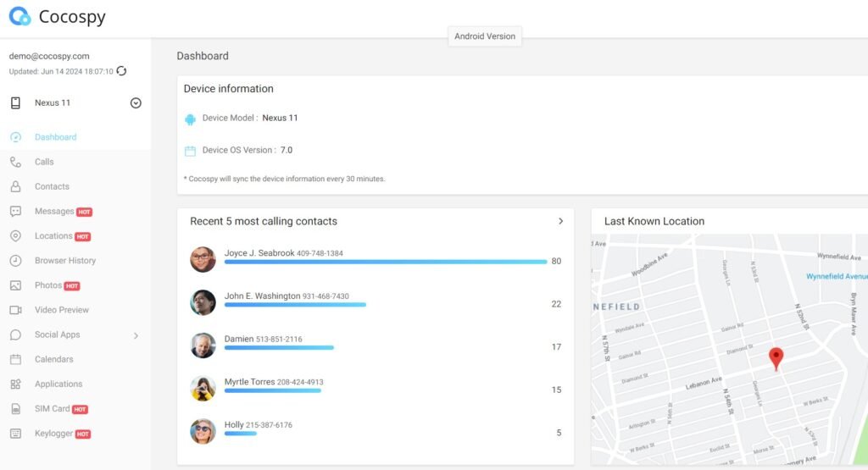Open Browser History page
This screenshot has width=868, height=470.
pyautogui.click(x=65, y=261)
